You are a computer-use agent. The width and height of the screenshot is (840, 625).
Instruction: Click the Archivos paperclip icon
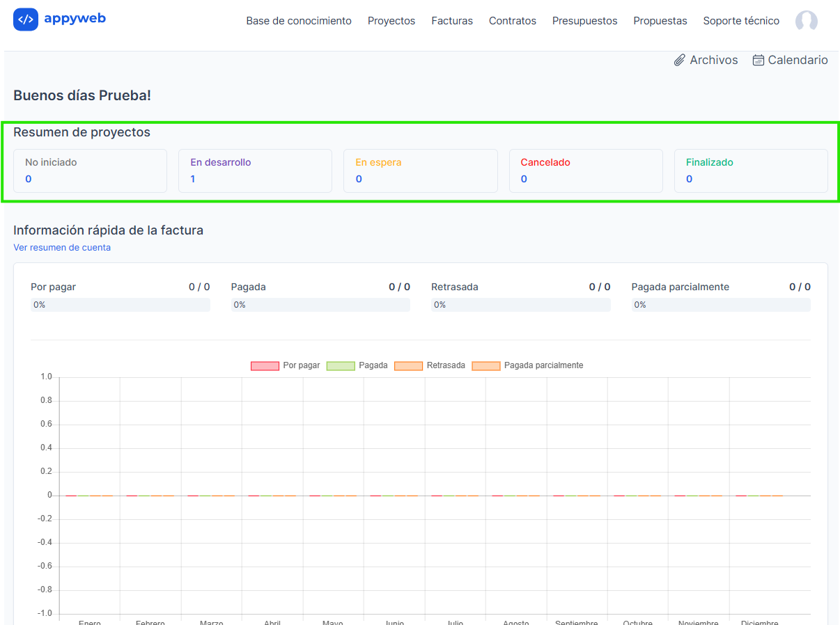coord(680,61)
